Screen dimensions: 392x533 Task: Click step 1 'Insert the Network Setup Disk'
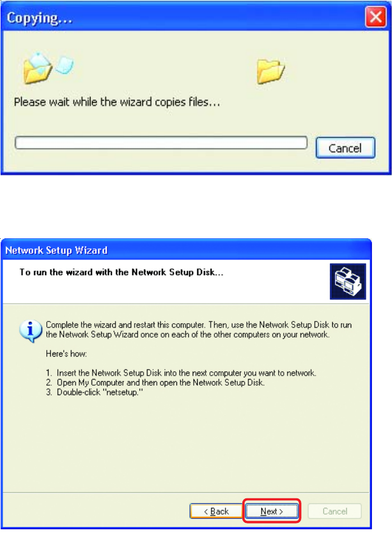[181, 373]
